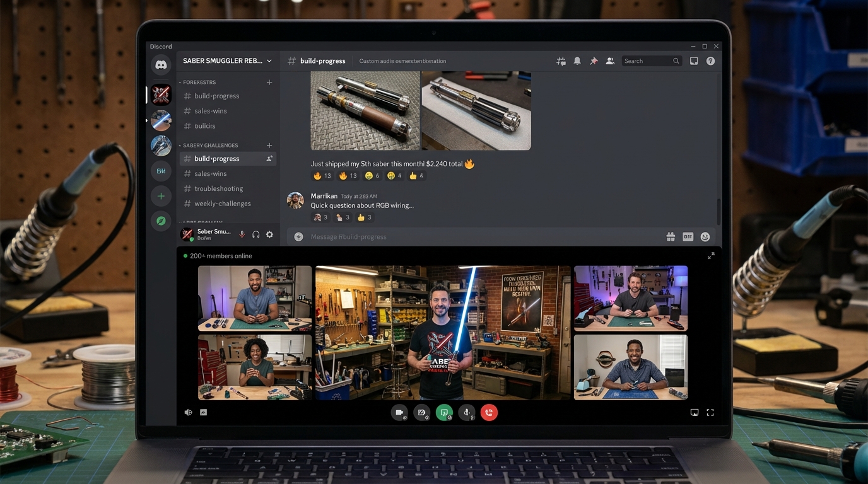Click the notification bell icon

(577, 61)
